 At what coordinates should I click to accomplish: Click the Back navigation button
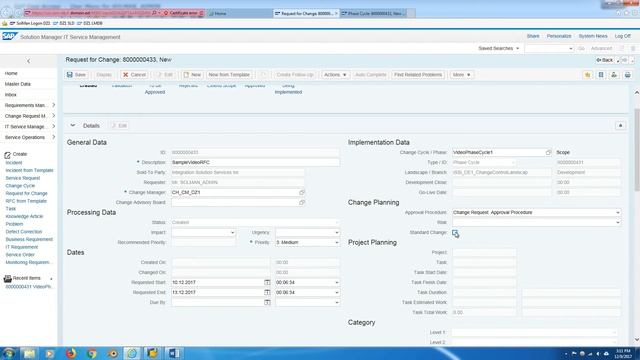tap(604, 60)
